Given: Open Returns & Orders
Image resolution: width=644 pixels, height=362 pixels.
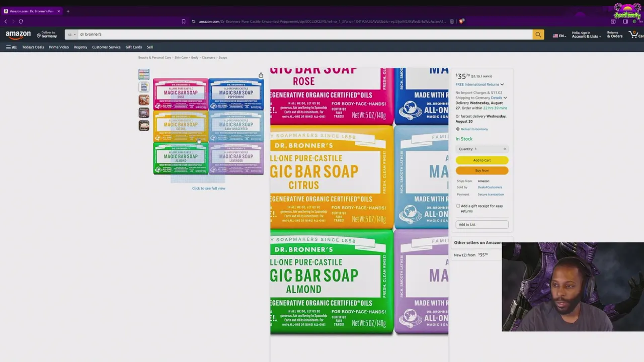Looking at the screenshot, I should tap(615, 35).
